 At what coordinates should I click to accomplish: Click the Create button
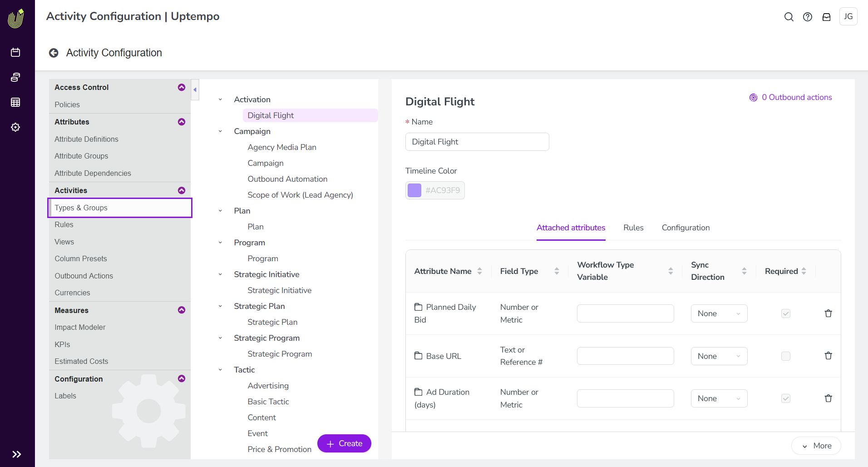point(344,443)
